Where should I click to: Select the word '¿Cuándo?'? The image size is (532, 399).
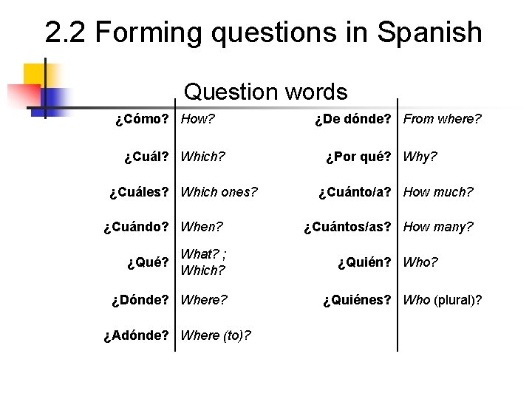pyautogui.click(x=137, y=228)
